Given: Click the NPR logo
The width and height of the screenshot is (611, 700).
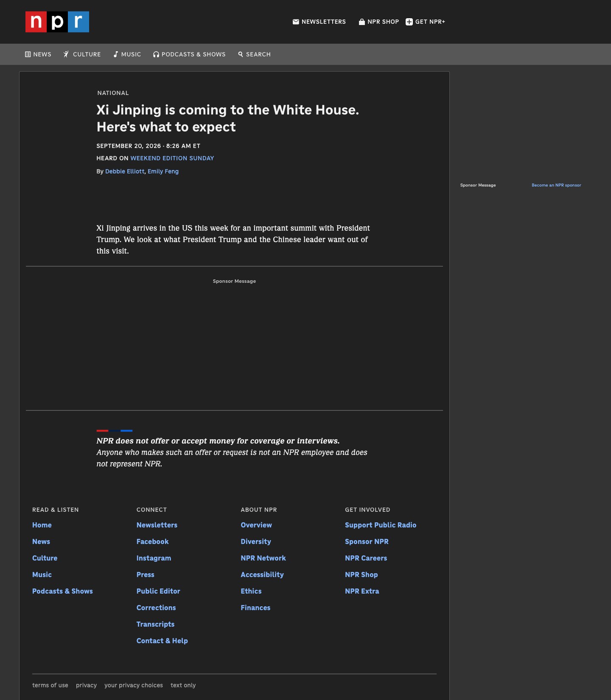Looking at the screenshot, I should click(x=57, y=22).
